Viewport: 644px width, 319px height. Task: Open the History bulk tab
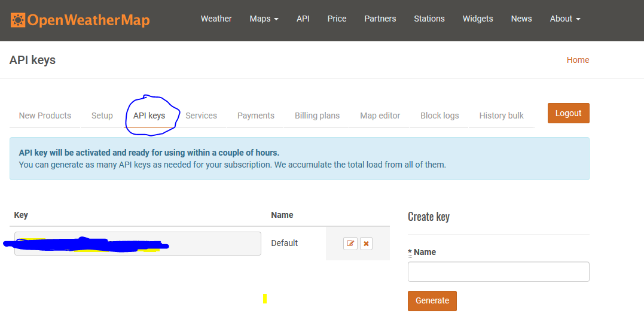[501, 116]
